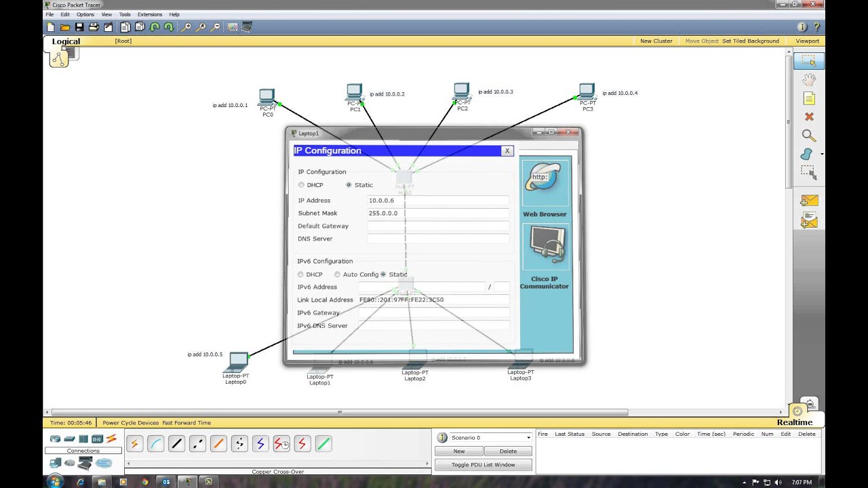Open the Options menu
Viewport: 868px width, 488px height.
85,14
